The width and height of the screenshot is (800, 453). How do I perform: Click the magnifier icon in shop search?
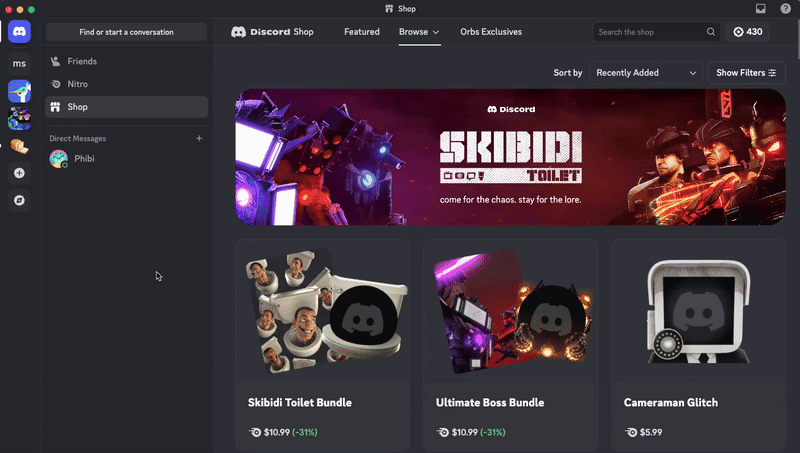pos(711,32)
